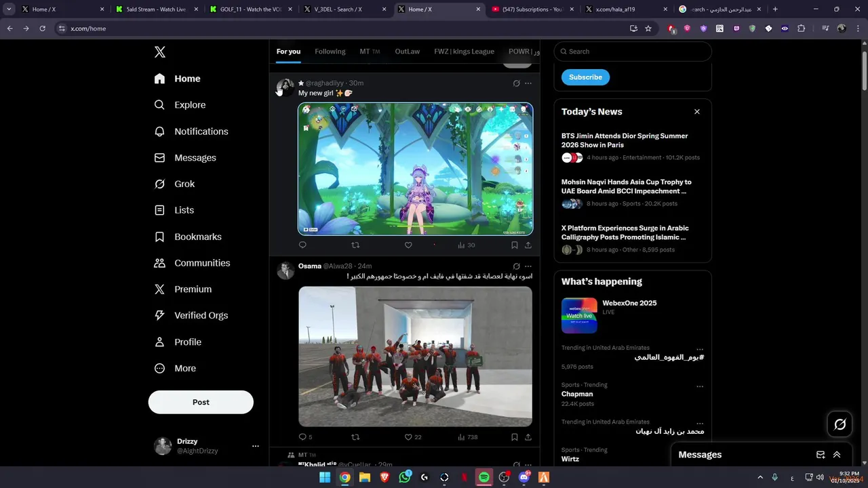Open Profile from the sidebar
This screenshot has height=488, width=868.
[x=178, y=342]
